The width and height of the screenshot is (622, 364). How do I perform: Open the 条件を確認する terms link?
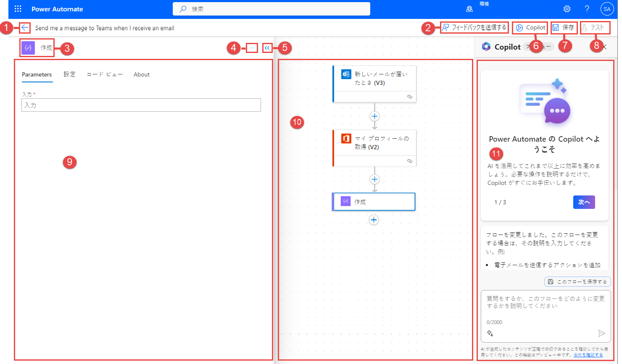click(588, 355)
